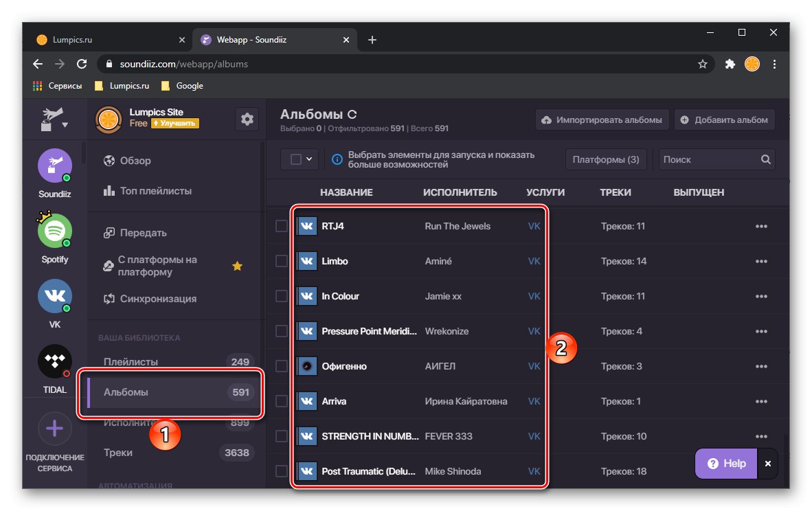Open three-dots menu for In Colour row
The height and width of the screenshot is (511, 812).
tap(761, 296)
